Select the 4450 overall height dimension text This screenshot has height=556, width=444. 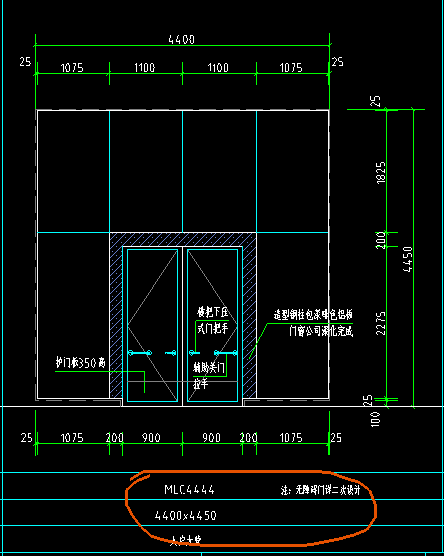tap(408, 259)
